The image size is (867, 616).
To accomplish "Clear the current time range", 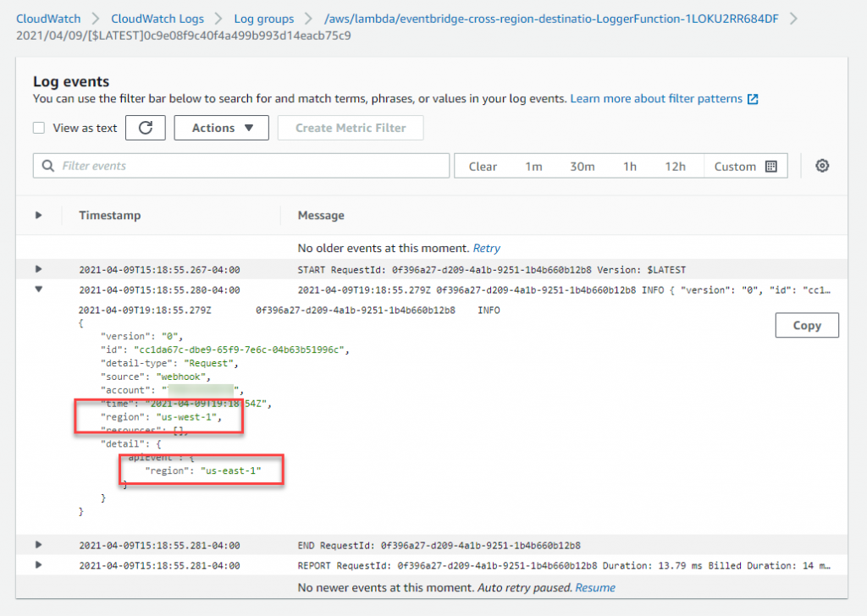I will click(483, 166).
